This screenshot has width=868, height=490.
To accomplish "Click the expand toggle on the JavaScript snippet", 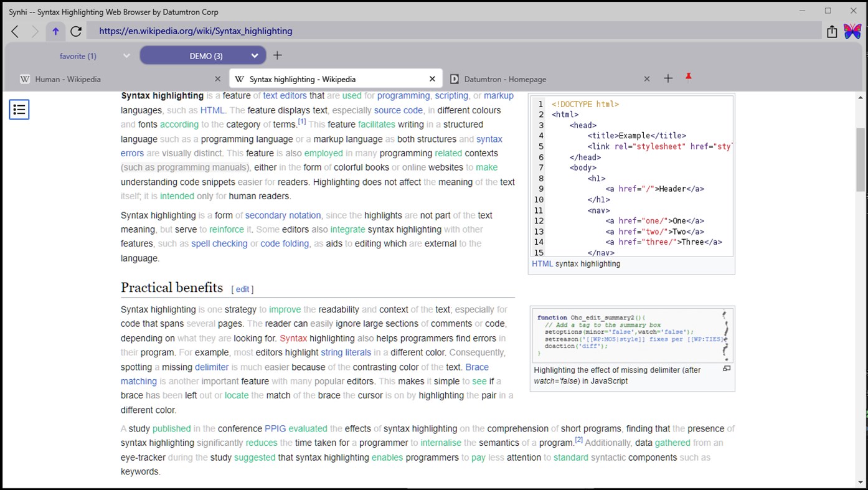I will 726,369.
